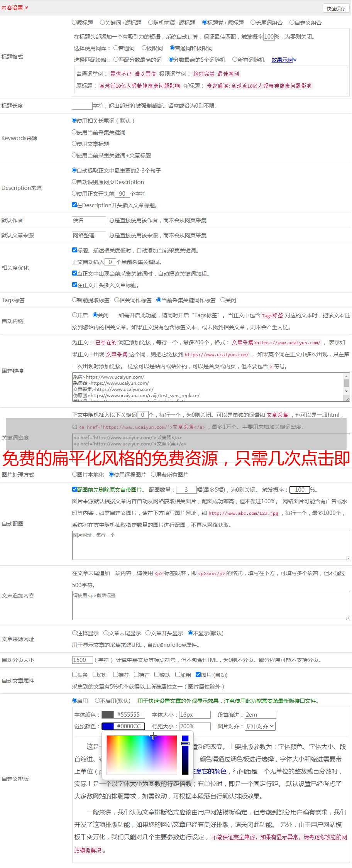Select 随机前缀+源标题 option

click(x=151, y=22)
